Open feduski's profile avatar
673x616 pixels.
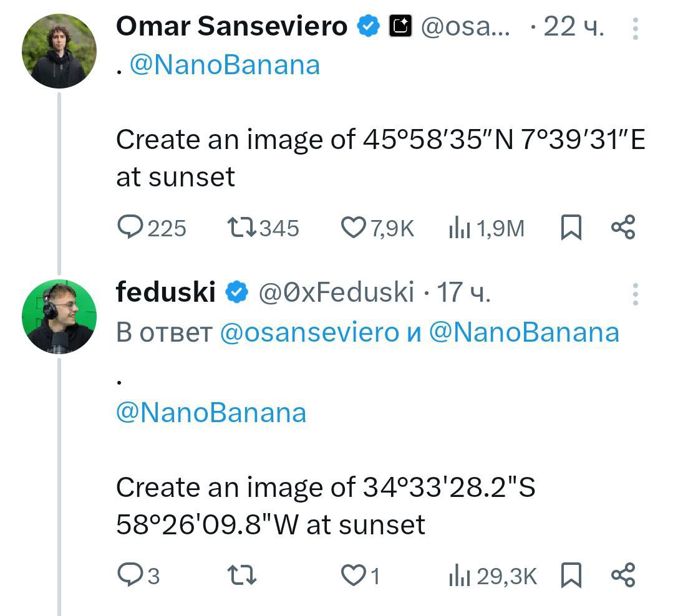pos(59,316)
